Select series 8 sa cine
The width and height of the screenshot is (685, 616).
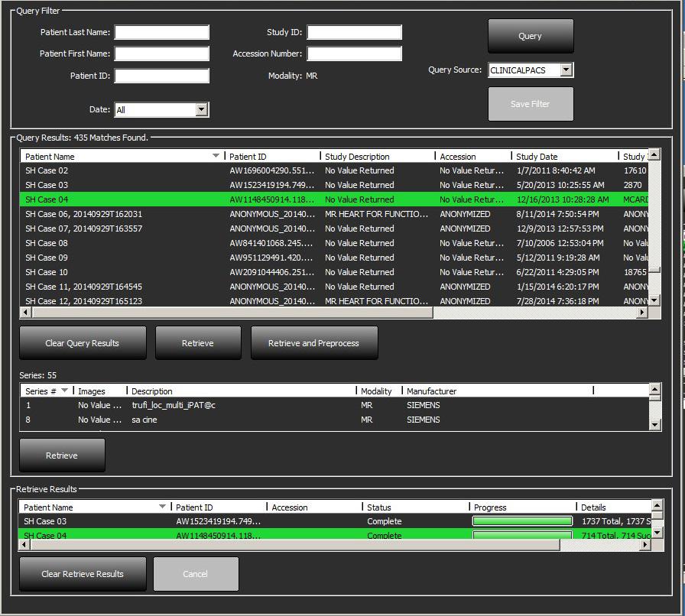334,420
